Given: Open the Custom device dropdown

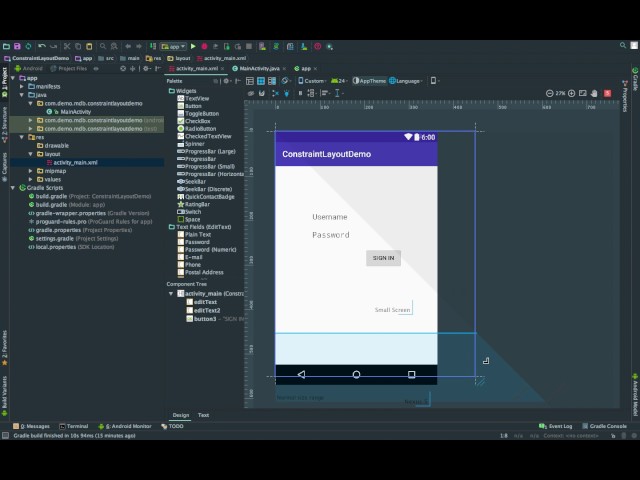Looking at the screenshot, I should click(x=312, y=81).
